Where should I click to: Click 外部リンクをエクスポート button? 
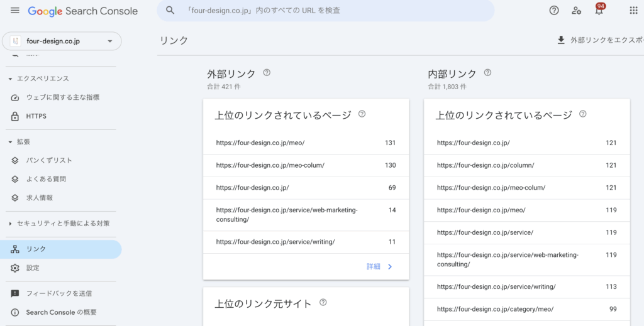(x=600, y=40)
